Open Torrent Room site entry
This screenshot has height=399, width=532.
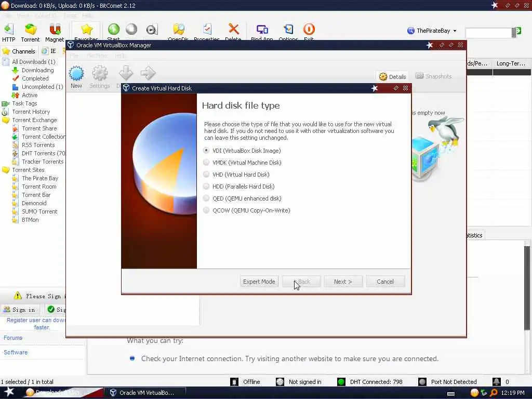[x=34, y=187]
